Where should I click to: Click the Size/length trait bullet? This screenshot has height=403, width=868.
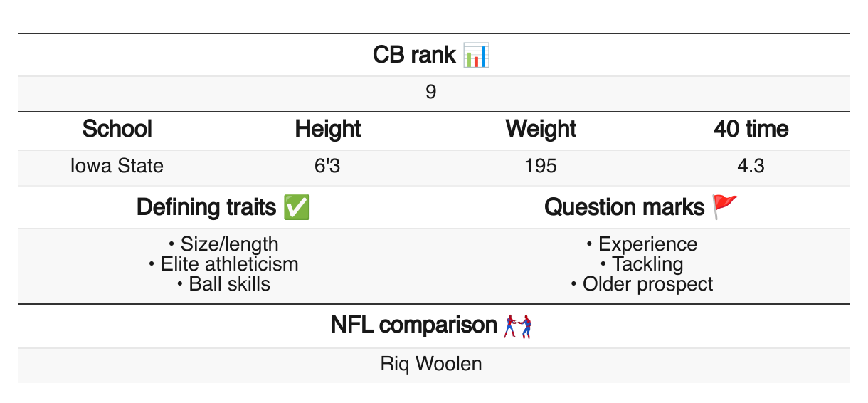pyautogui.click(x=224, y=244)
